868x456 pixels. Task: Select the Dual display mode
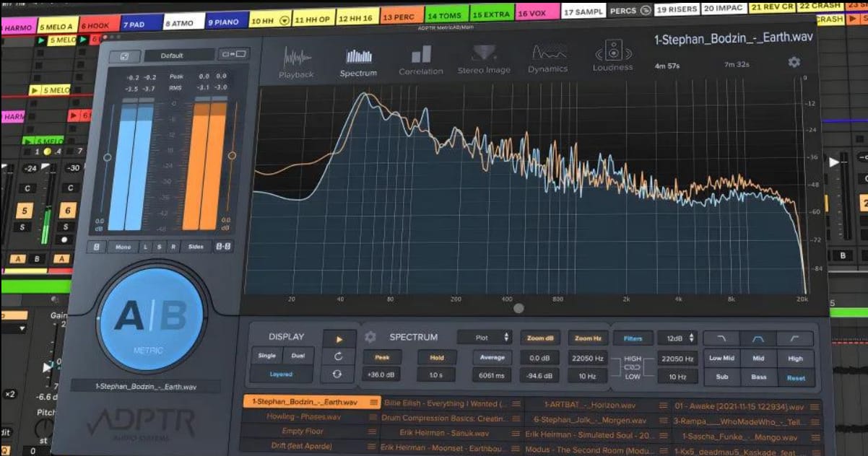click(x=298, y=356)
